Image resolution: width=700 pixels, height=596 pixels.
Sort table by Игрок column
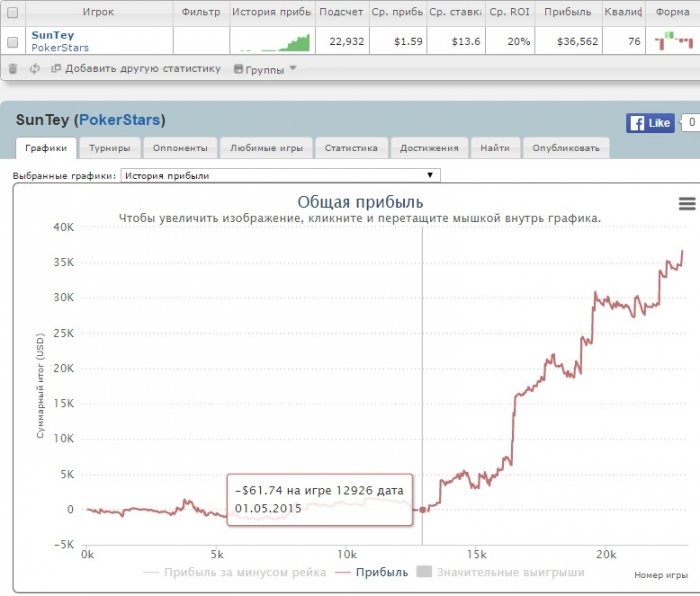tap(98, 12)
